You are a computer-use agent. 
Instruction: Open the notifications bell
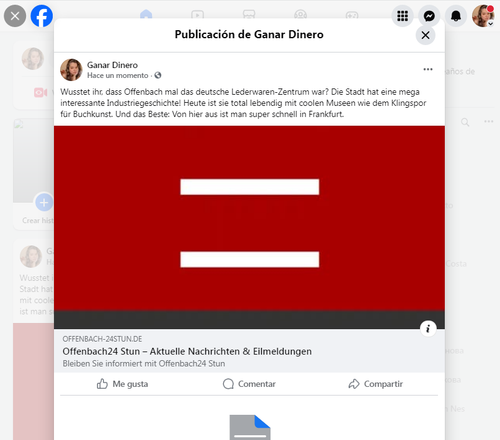456,16
